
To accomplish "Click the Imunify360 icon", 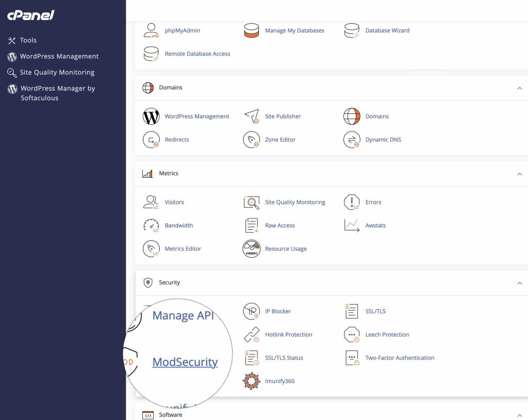I will (x=252, y=381).
